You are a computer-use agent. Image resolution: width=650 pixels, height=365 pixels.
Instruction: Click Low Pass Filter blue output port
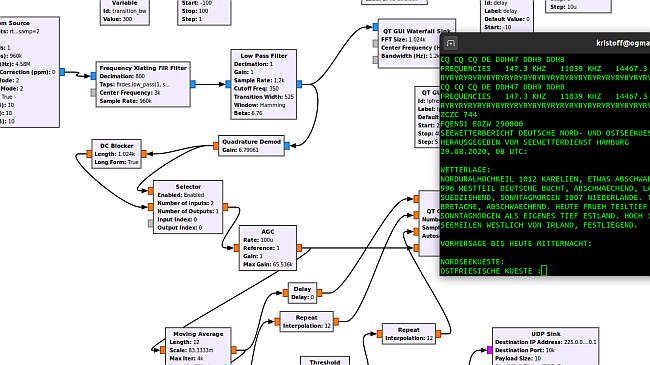pos(299,84)
